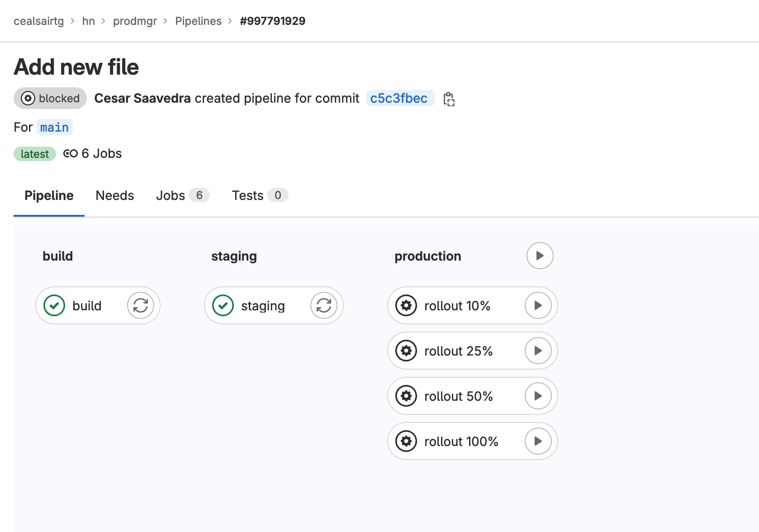Play all manual jobs in production stage
Screen dimensions: 759x532
click(540, 256)
